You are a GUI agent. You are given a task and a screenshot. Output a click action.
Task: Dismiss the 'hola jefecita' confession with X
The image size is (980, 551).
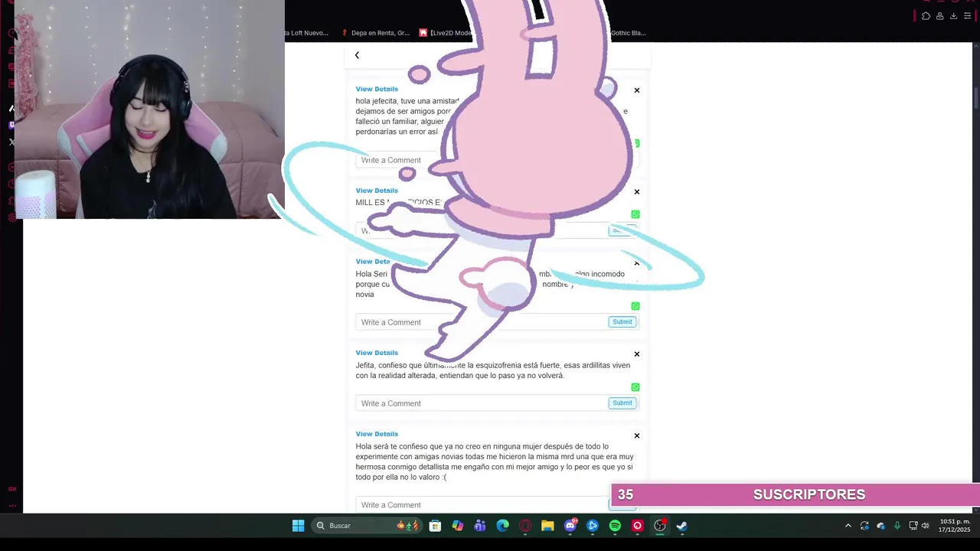tap(636, 90)
